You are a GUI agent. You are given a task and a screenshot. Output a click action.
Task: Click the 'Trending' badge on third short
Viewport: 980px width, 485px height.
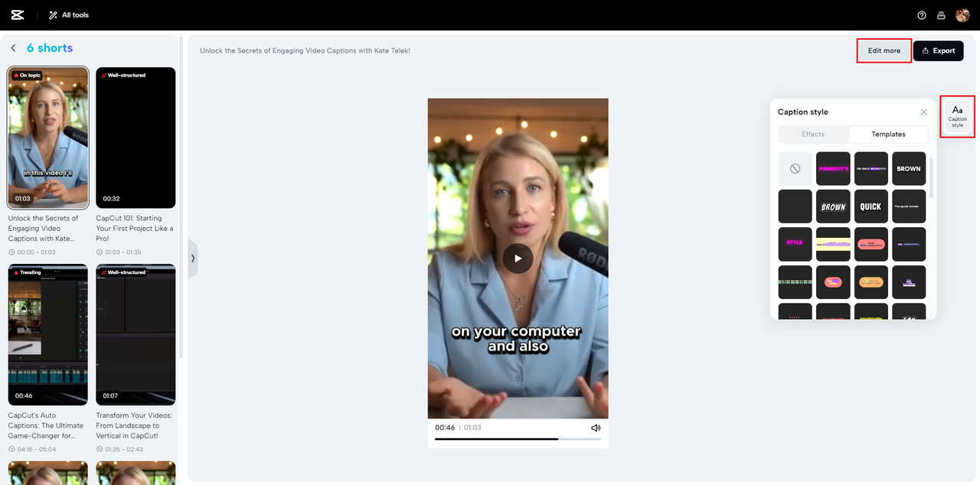tap(27, 272)
